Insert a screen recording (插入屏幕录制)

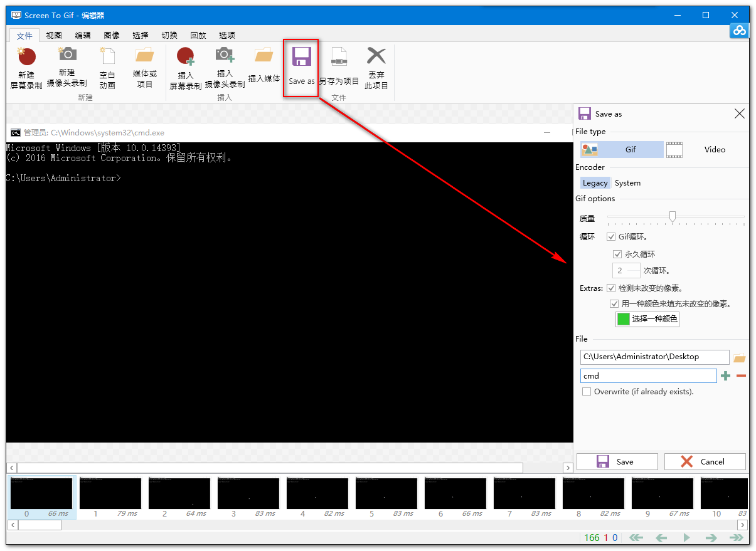pyautogui.click(x=185, y=68)
